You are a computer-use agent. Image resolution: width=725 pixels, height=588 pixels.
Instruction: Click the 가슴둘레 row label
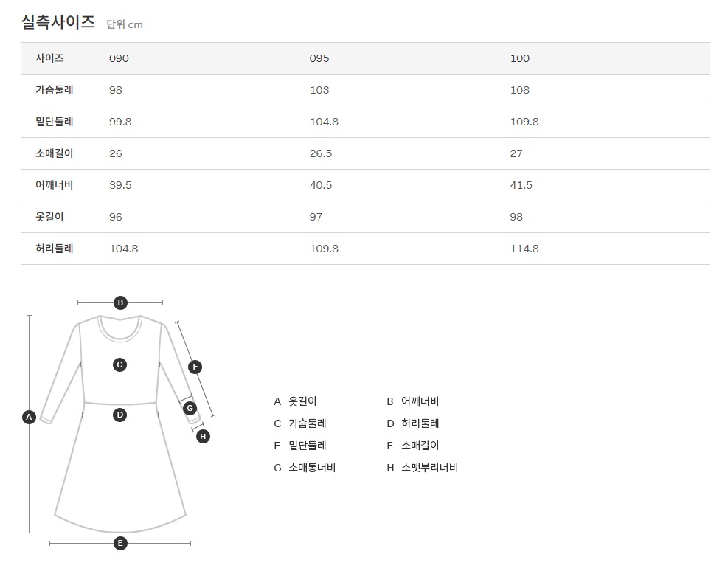click(x=55, y=90)
